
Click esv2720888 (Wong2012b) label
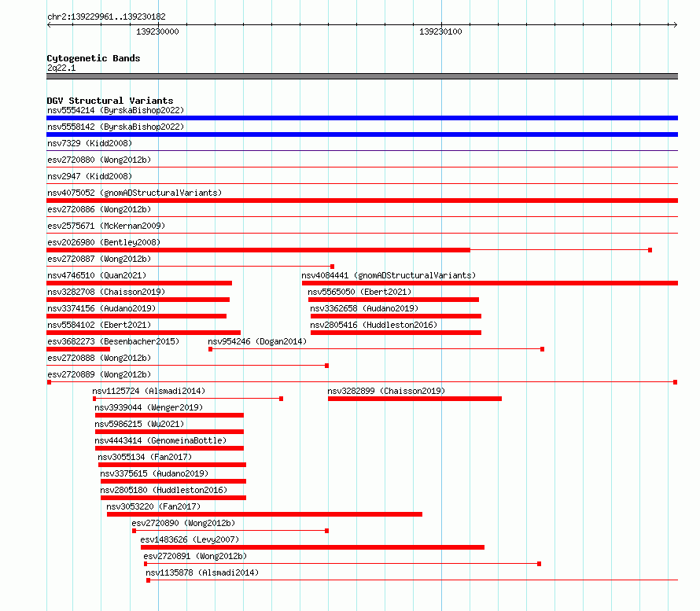[x=99, y=358]
